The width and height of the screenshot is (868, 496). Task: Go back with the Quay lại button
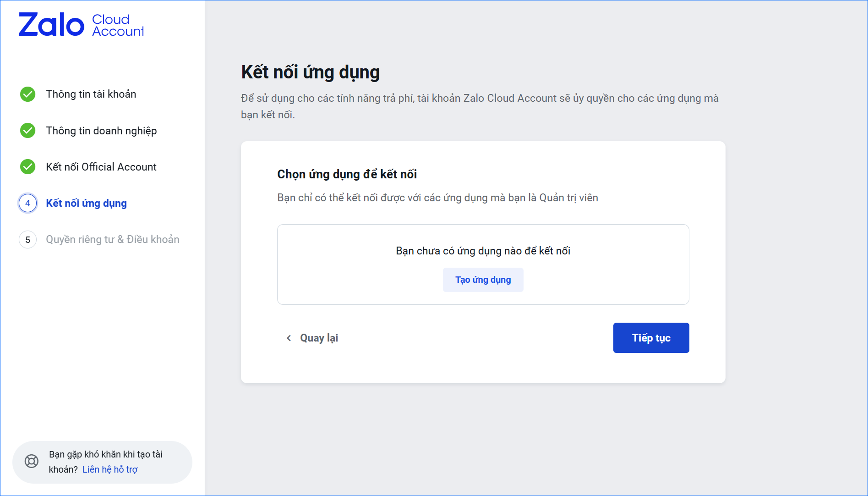(319, 338)
